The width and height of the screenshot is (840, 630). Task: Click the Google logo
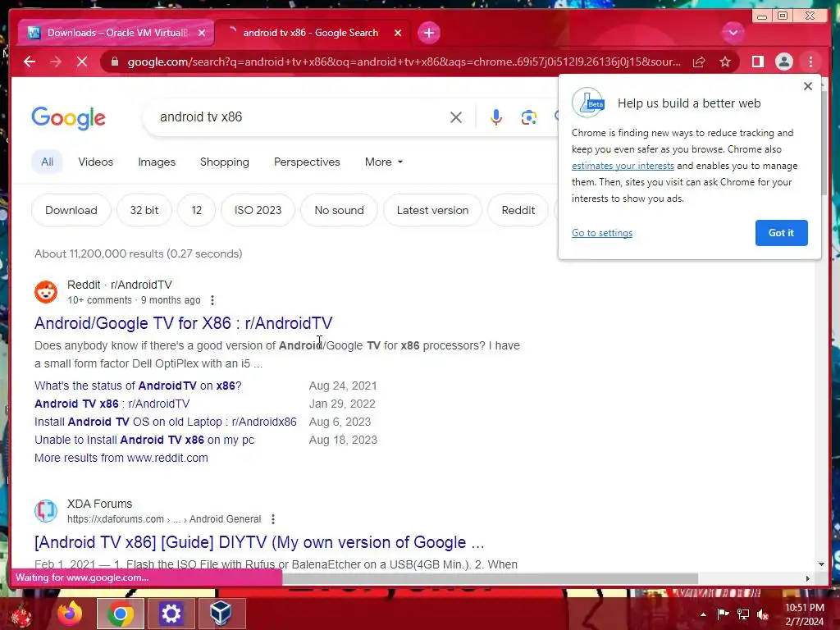(69, 118)
